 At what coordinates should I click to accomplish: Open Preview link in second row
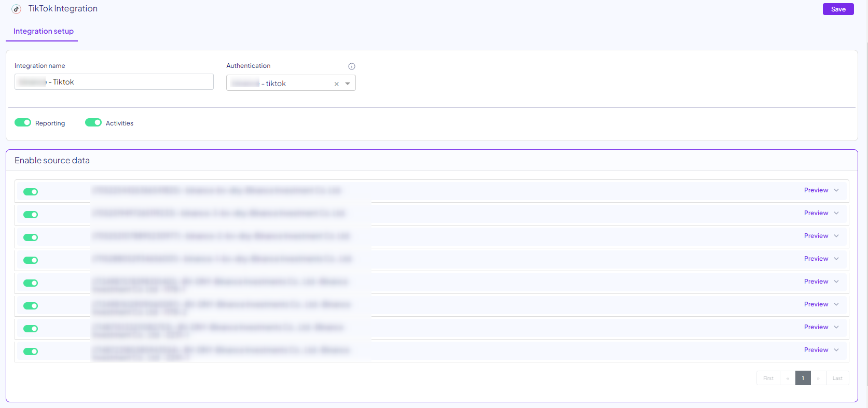pyautogui.click(x=816, y=213)
